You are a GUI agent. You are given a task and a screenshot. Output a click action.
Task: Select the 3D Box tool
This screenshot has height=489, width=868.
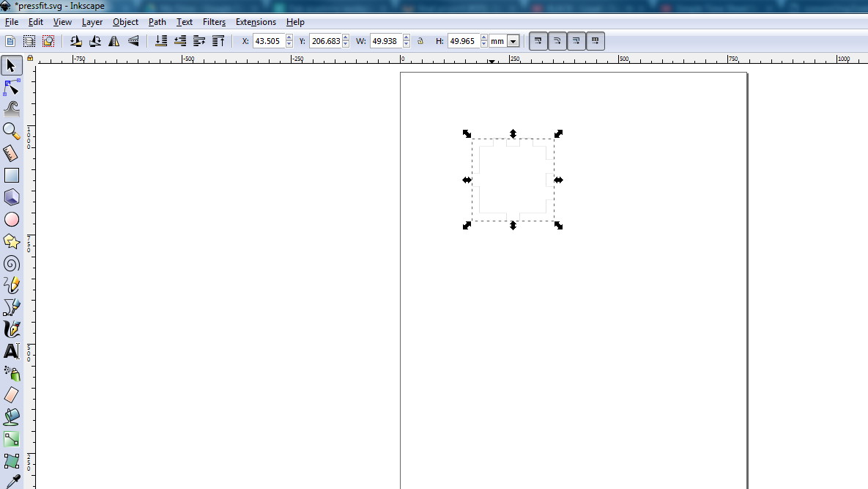point(11,197)
